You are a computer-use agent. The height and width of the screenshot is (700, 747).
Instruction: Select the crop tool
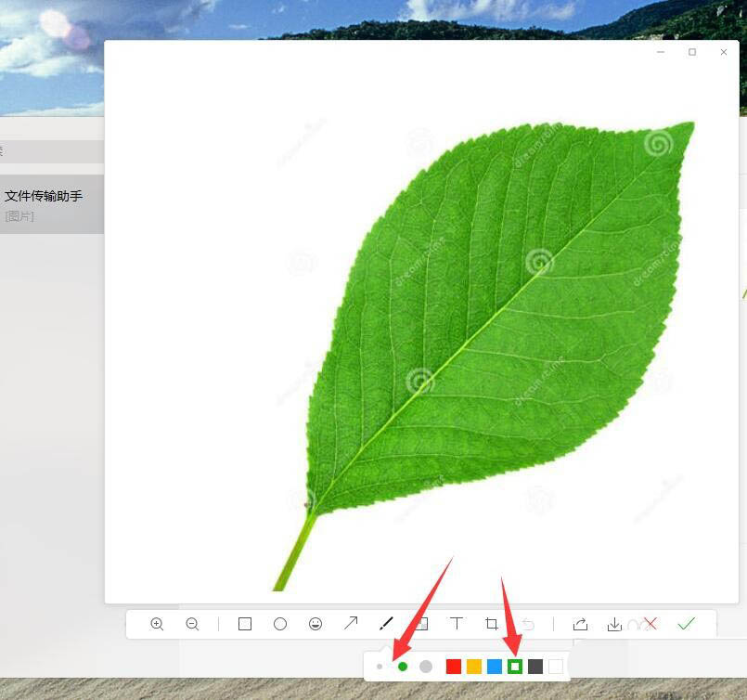tap(492, 624)
